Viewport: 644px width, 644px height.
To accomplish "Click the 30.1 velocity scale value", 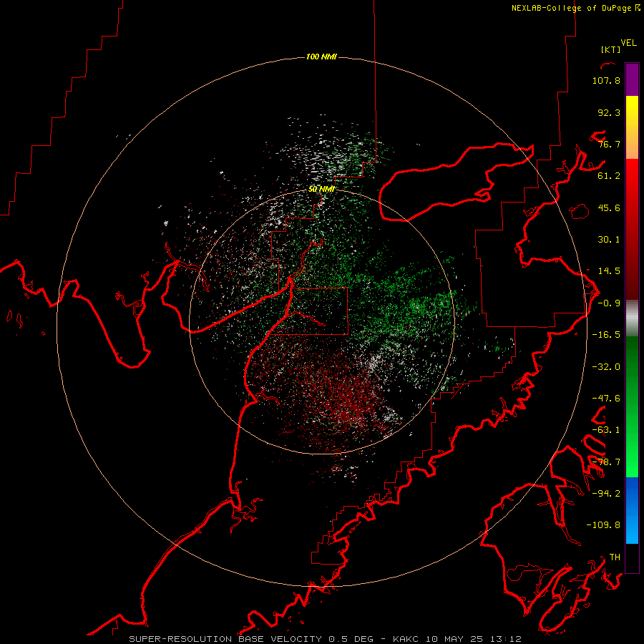I will tap(609, 240).
